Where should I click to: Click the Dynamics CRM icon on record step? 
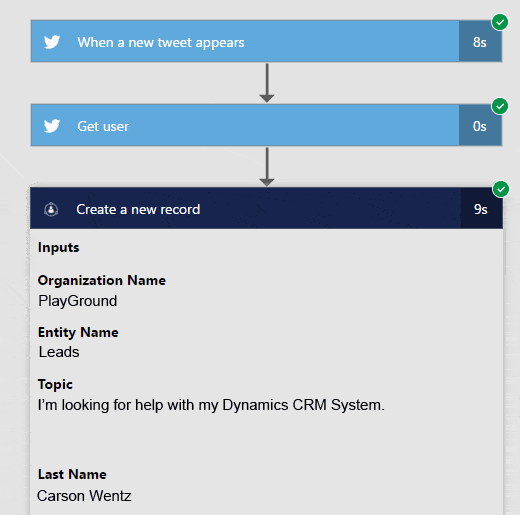point(51,210)
